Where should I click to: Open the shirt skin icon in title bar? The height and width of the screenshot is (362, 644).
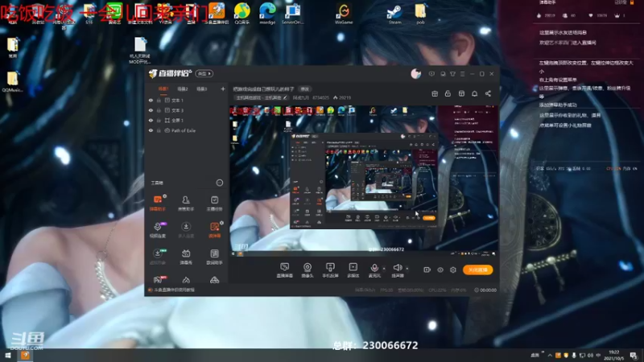[x=452, y=74]
